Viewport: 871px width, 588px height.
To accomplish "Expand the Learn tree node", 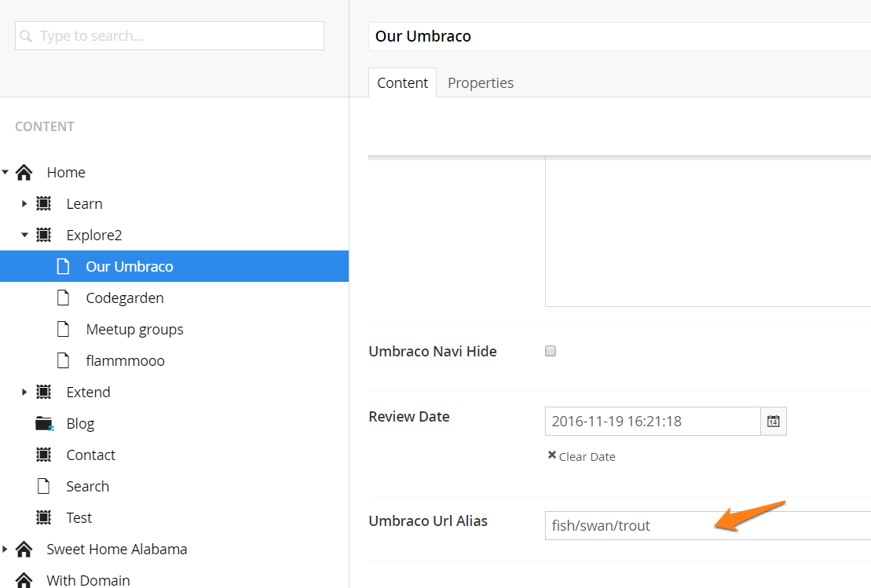I will click(x=24, y=204).
